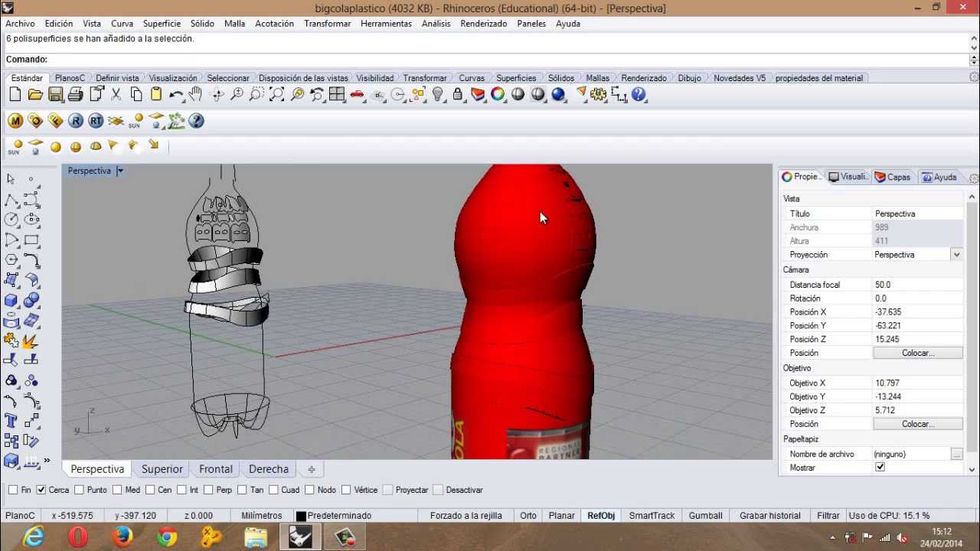Select the Text object T tool
980x551 pixels.
[11, 421]
